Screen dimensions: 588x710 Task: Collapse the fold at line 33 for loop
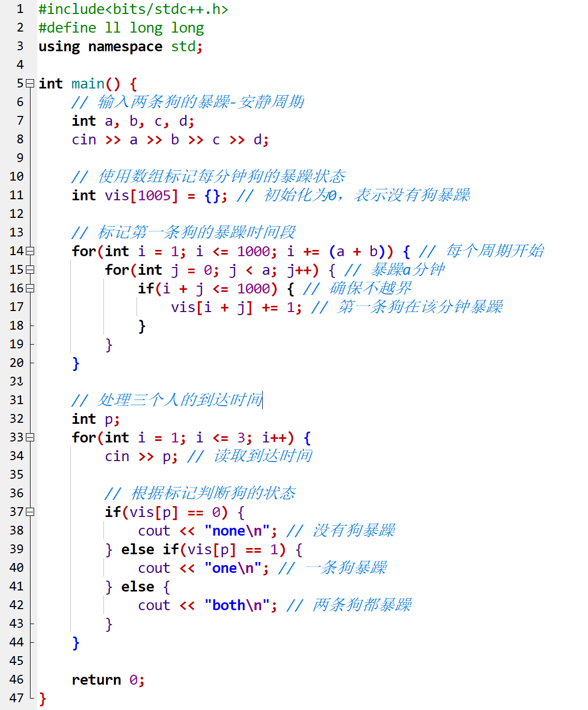[30, 437]
